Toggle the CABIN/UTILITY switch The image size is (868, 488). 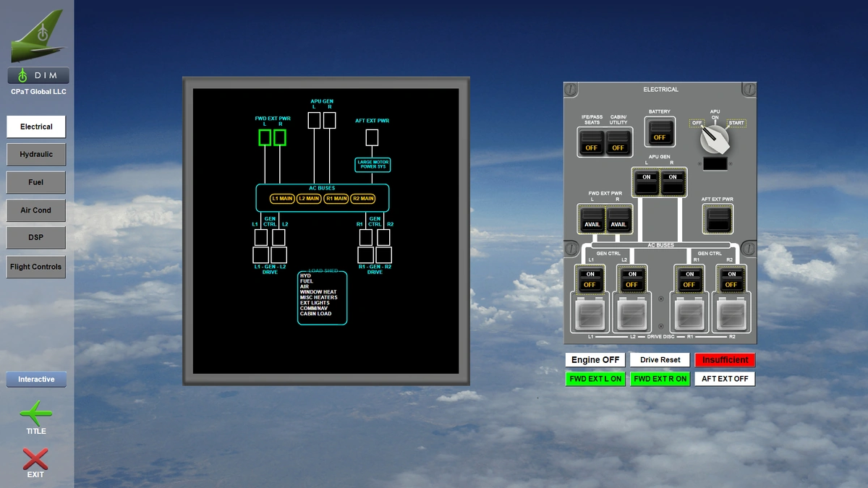click(x=618, y=142)
